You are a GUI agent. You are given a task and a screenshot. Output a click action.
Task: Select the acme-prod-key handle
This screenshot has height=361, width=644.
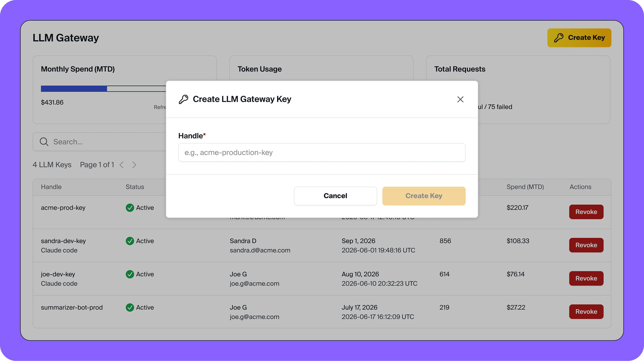tap(63, 208)
